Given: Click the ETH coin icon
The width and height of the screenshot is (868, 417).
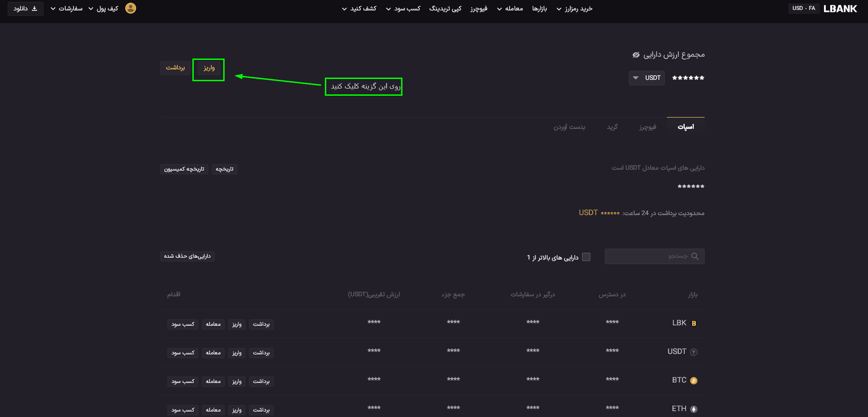Looking at the screenshot, I should [x=694, y=409].
